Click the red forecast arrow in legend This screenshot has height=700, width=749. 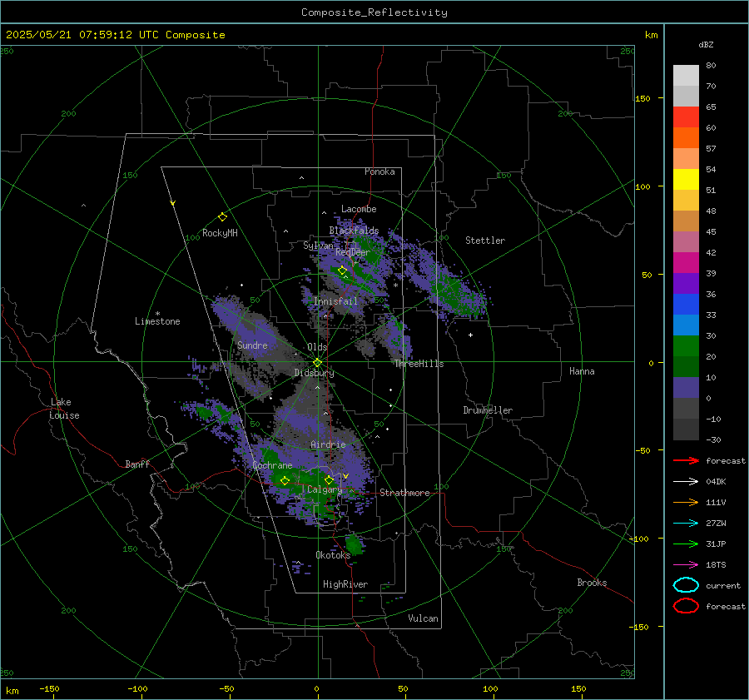coord(686,460)
